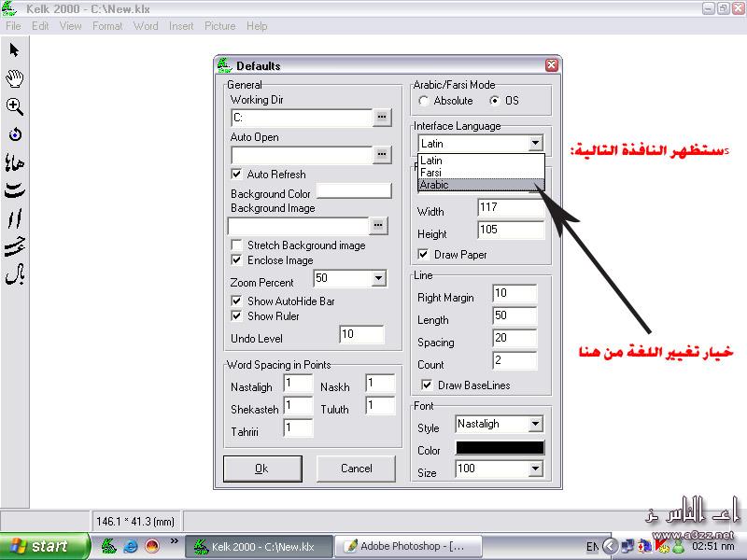Open the Word menu
Viewport: 747px width, 560px height.
[146, 26]
